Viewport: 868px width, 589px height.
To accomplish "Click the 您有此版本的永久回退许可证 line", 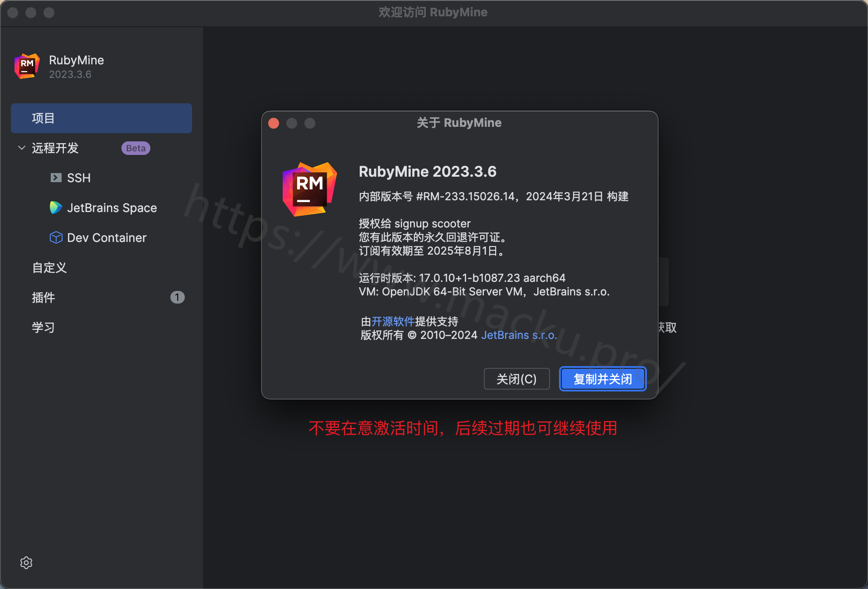I will coord(433,237).
